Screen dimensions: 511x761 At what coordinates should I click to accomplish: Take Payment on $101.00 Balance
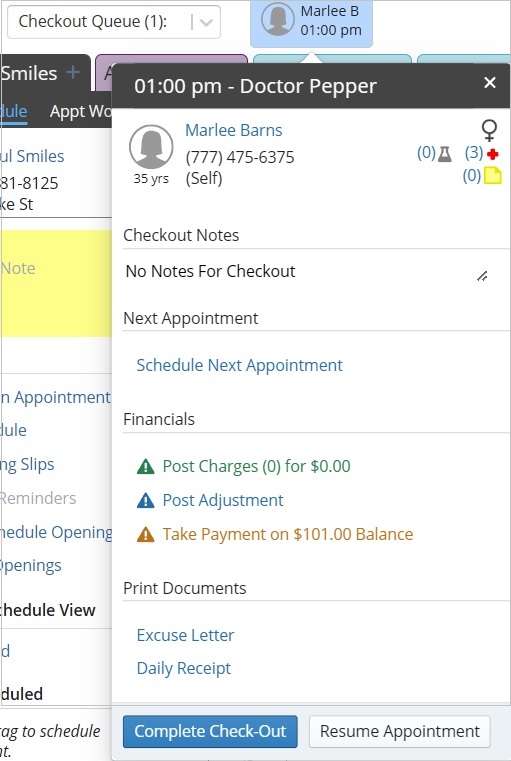pos(288,534)
